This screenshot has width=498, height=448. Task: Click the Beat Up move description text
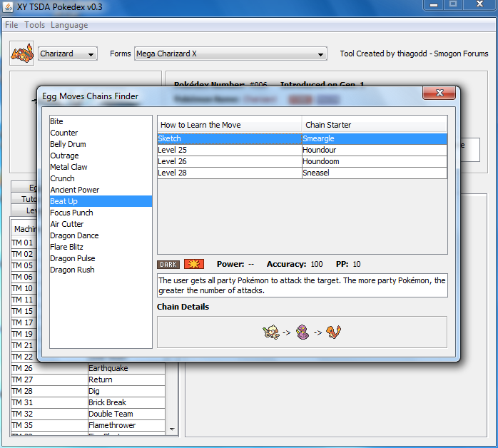coord(302,285)
